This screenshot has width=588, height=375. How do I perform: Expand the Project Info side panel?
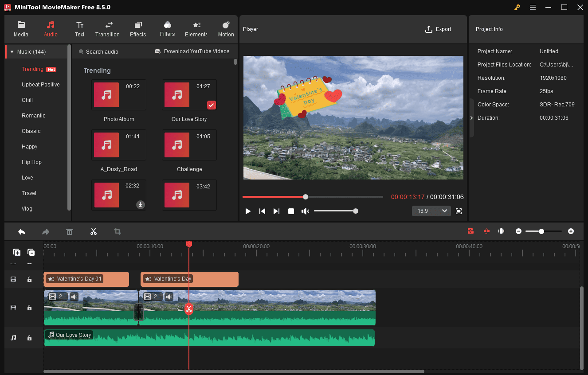pos(471,118)
